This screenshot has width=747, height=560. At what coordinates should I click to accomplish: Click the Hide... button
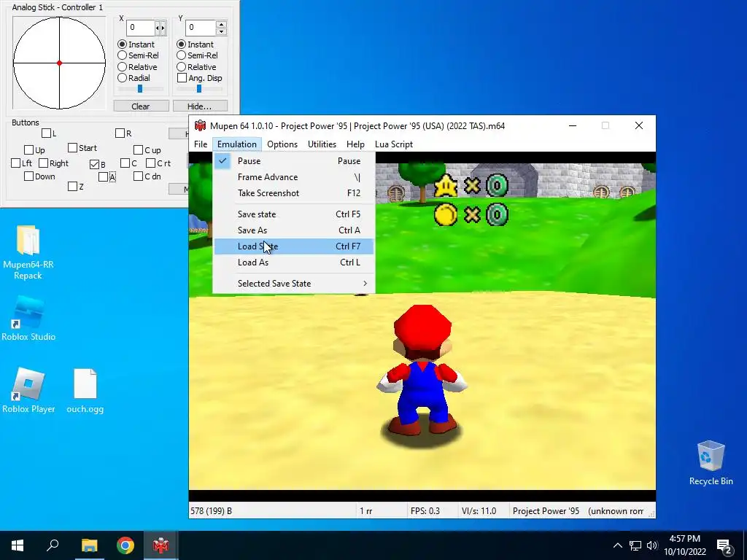coord(200,106)
